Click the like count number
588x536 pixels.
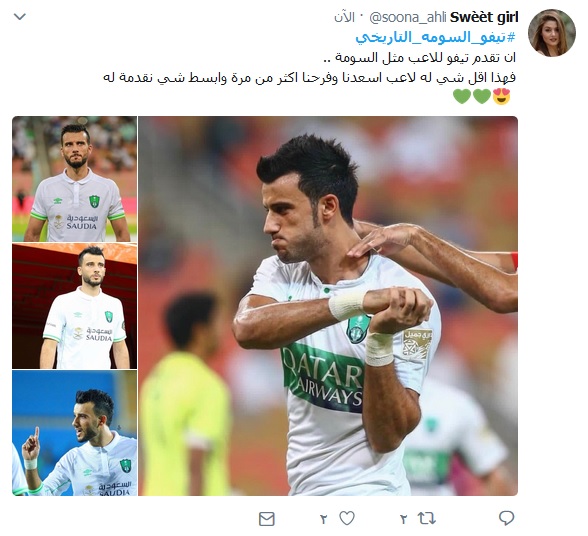point(323,519)
